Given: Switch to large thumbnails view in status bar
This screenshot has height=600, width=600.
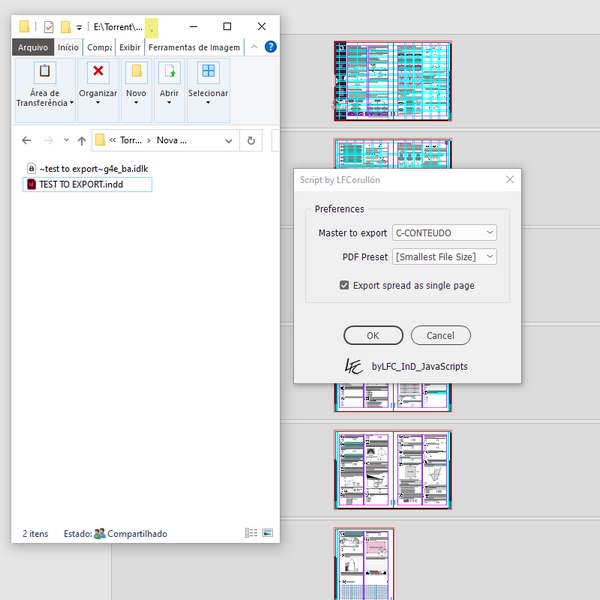Looking at the screenshot, I should 266,534.
